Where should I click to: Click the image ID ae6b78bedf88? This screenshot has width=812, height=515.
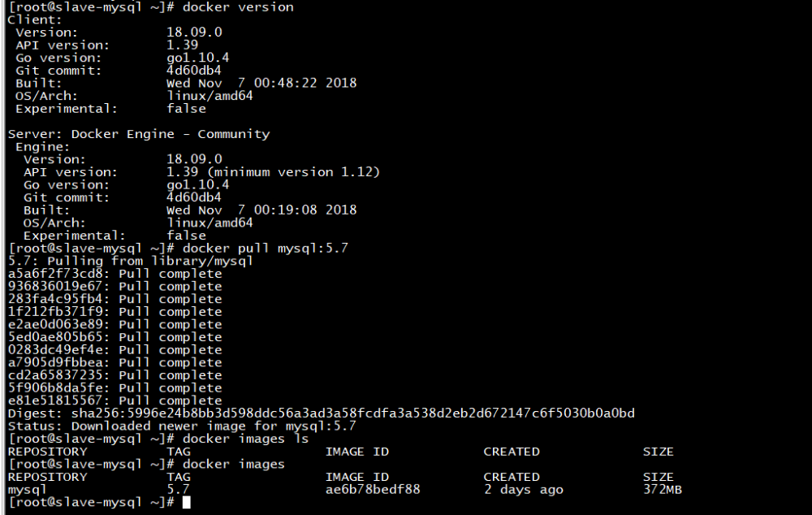coord(373,490)
